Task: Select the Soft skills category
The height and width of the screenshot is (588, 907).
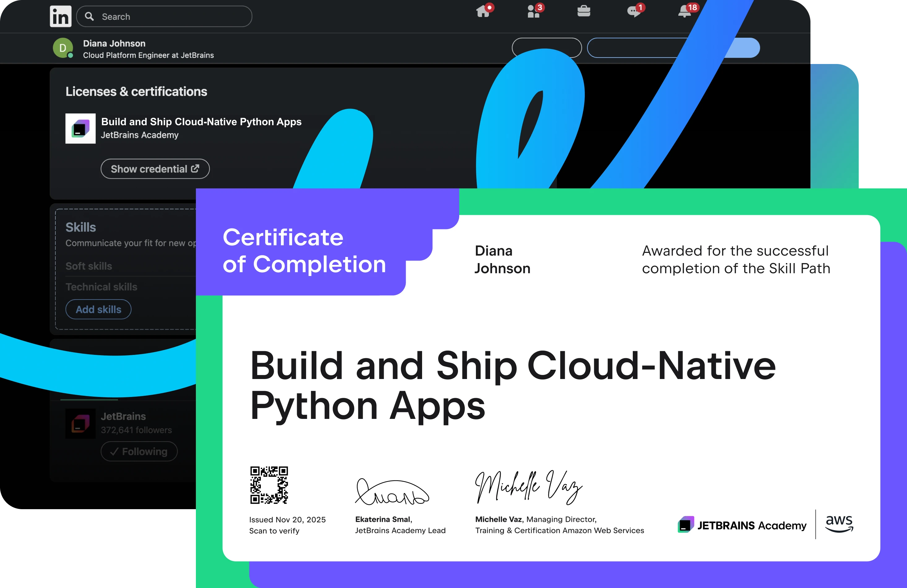Action: pos(89,266)
